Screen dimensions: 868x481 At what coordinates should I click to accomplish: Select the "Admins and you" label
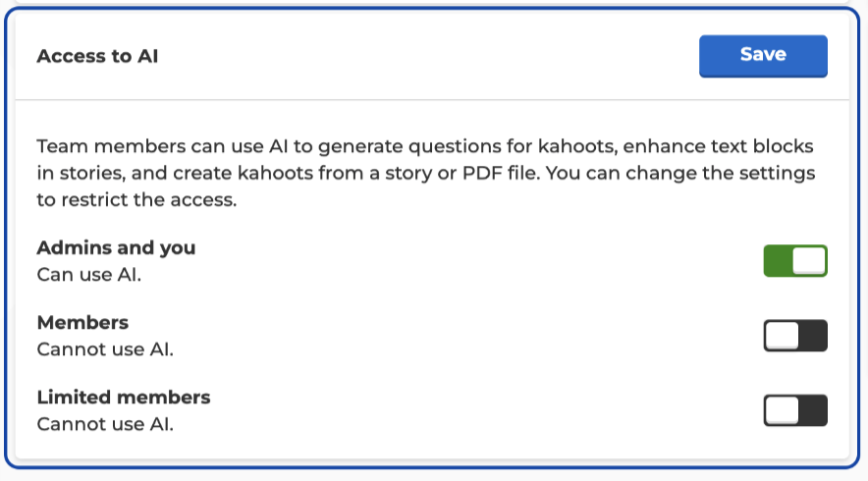(116, 247)
